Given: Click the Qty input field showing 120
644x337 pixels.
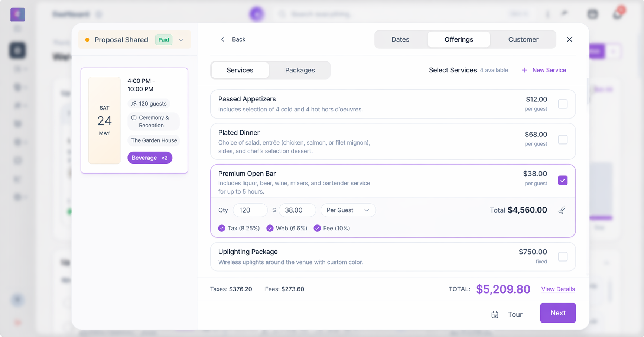Looking at the screenshot, I should 250,210.
